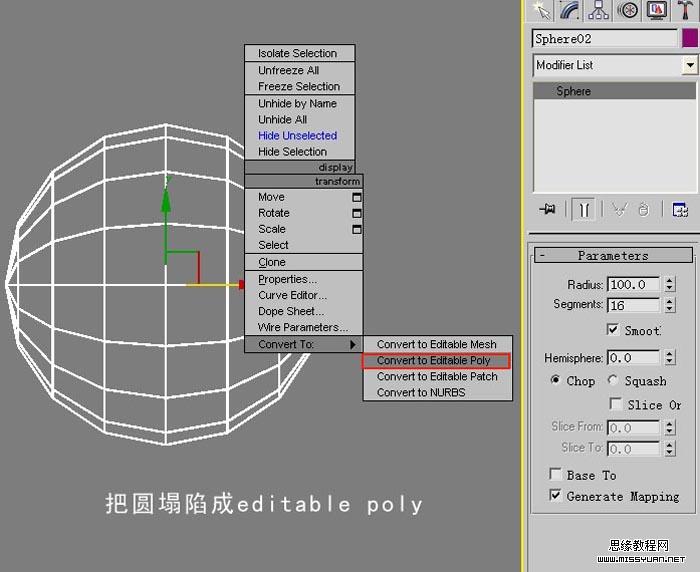Viewport: 700px width, 572px height.
Task: Click the Pin Stack icon
Action: click(x=547, y=209)
